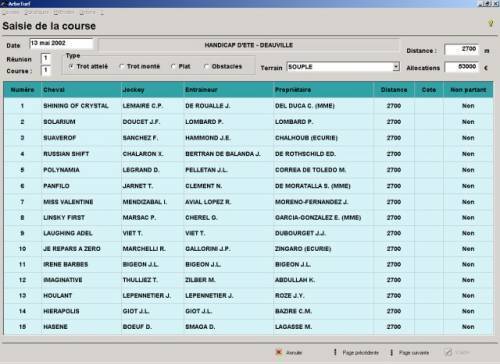This screenshot has width=500, height=364.
Task: Click the Page suivante arrow icon
Action: [x=392, y=352]
